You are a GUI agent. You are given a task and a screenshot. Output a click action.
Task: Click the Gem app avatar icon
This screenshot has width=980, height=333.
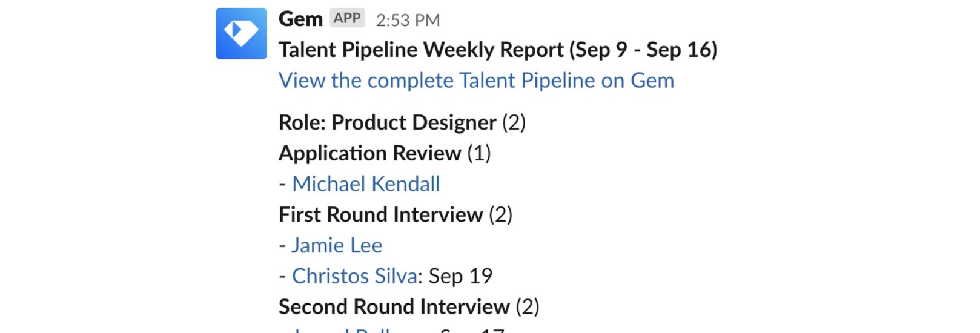tap(241, 33)
